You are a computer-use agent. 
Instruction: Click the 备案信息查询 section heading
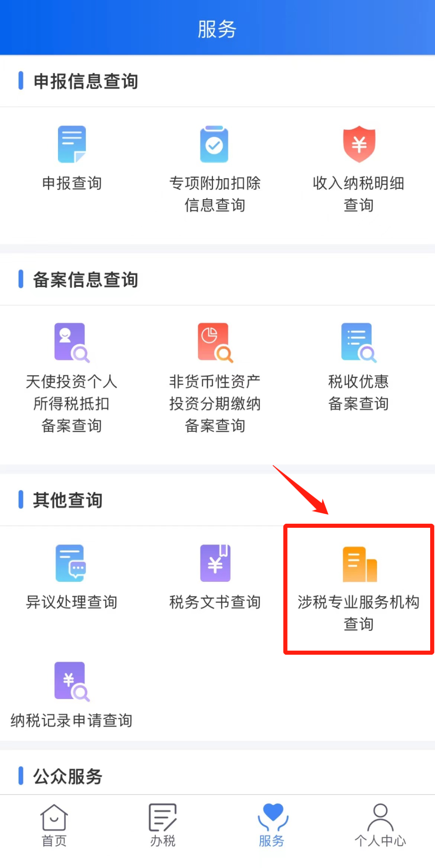[86, 279]
